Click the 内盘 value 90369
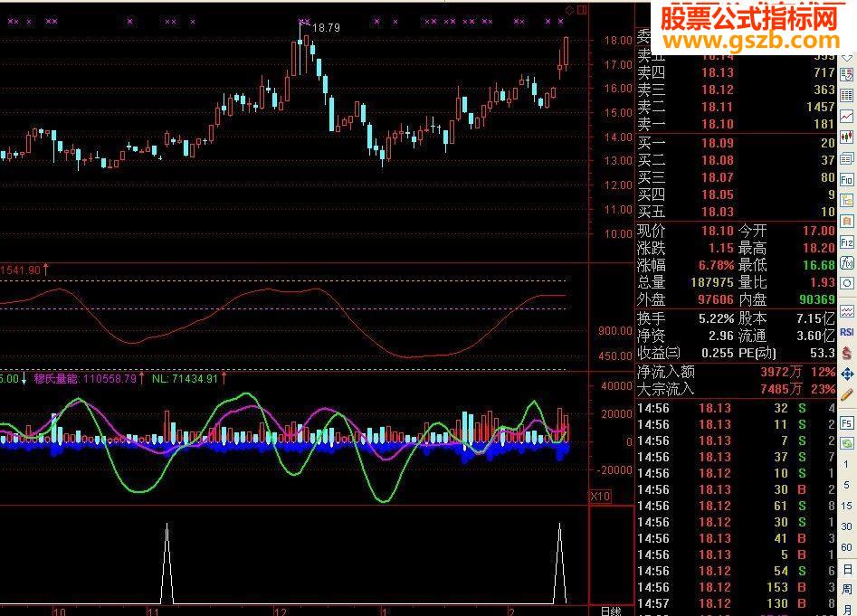 pos(817,299)
